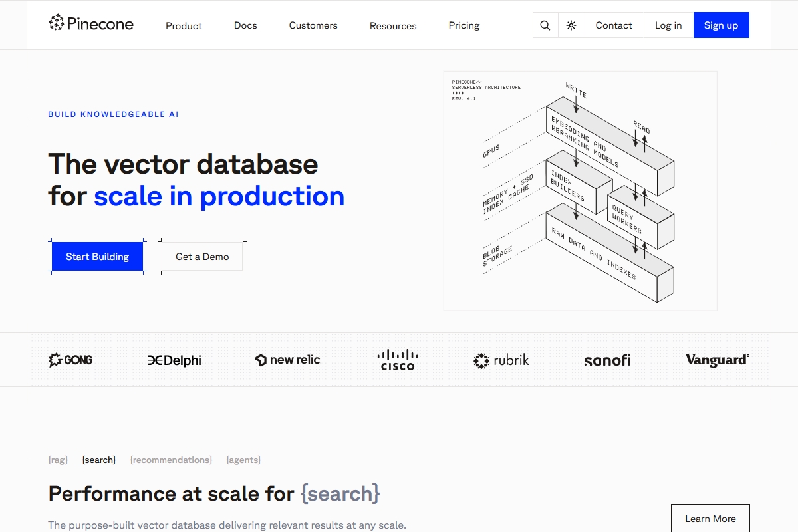Switch to the {rag} tab
798x532 pixels.
click(x=59, y=460)
